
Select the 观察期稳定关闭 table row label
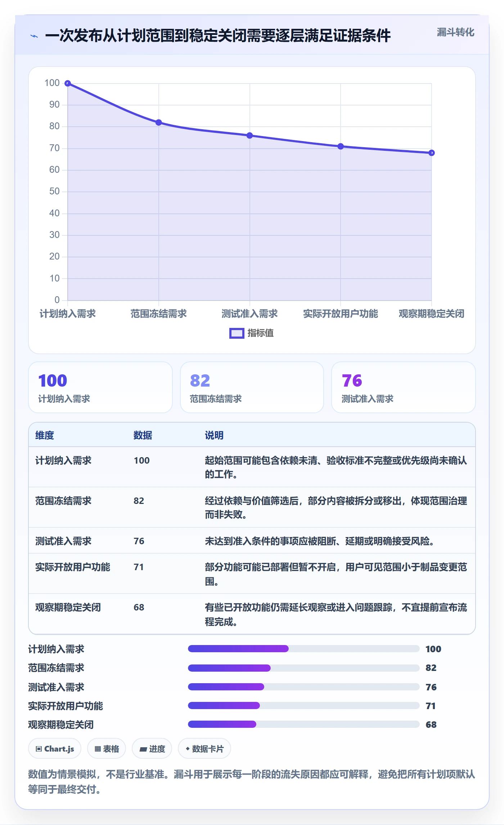tap(68, 607)
